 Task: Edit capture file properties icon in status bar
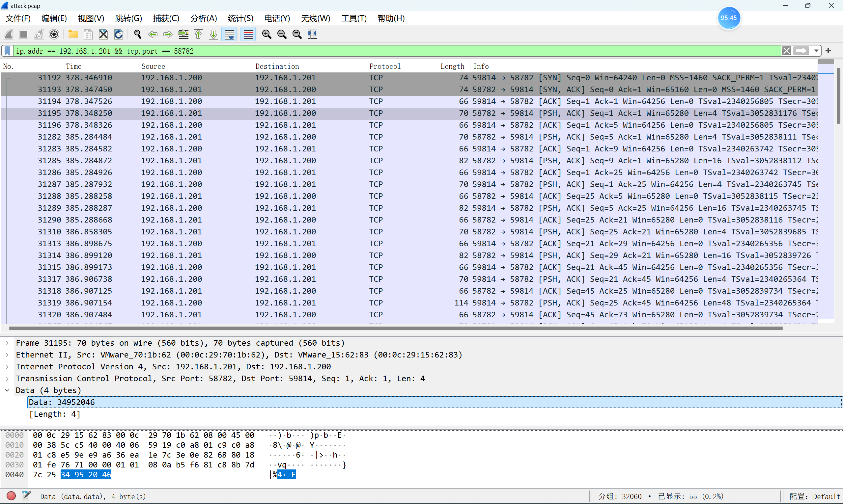[x=26, y=496]
